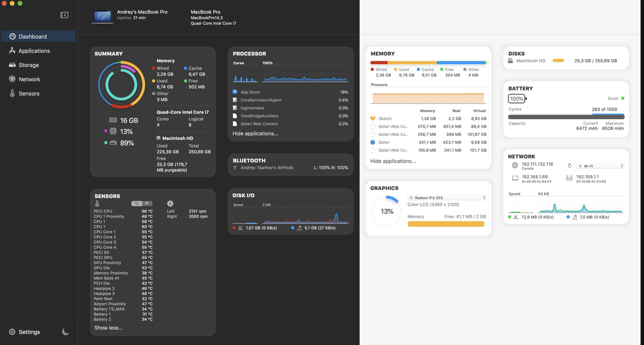The width and height of the screenshot is (644, 345).
Task: Toggle dark mode with the moon icon
Action: point(65,332)
